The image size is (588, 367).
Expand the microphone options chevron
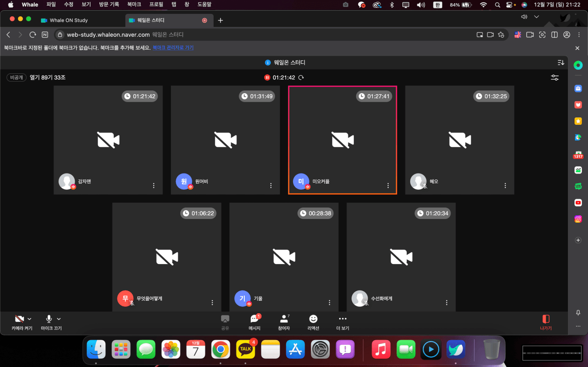tap(59, 319)
